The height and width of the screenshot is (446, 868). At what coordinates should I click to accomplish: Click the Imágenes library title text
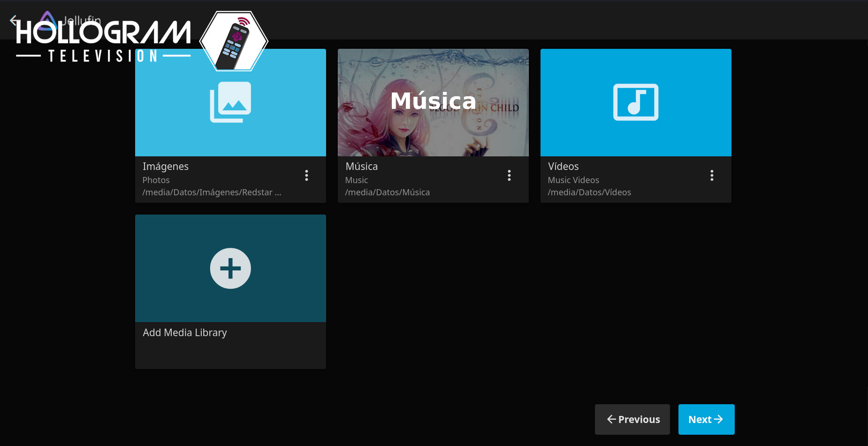(166, 166)
